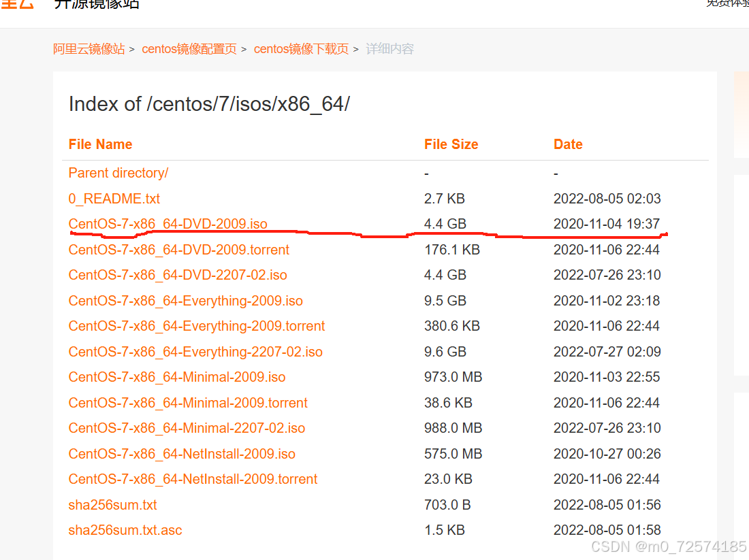The height and width of the screenshot is (560, 749).
Task: Select the 575.0 MB size cell
Action: (x=453, y=454)
